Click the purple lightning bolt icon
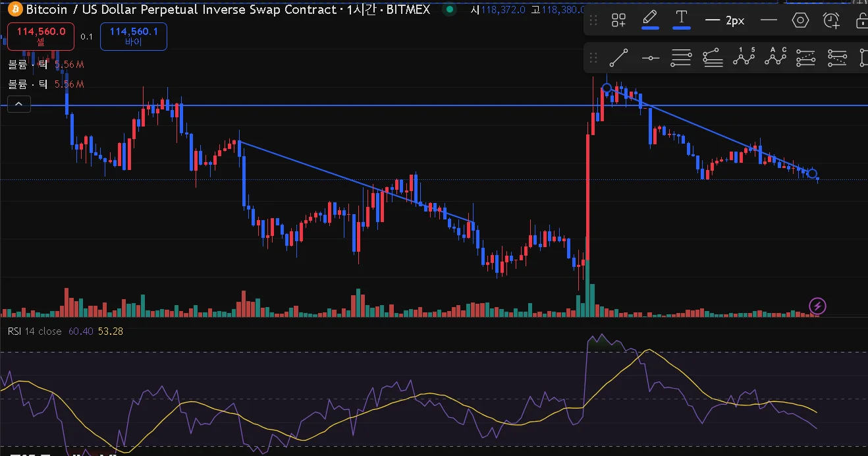Viewport: 868px width, 456px height. click(817, 306)
